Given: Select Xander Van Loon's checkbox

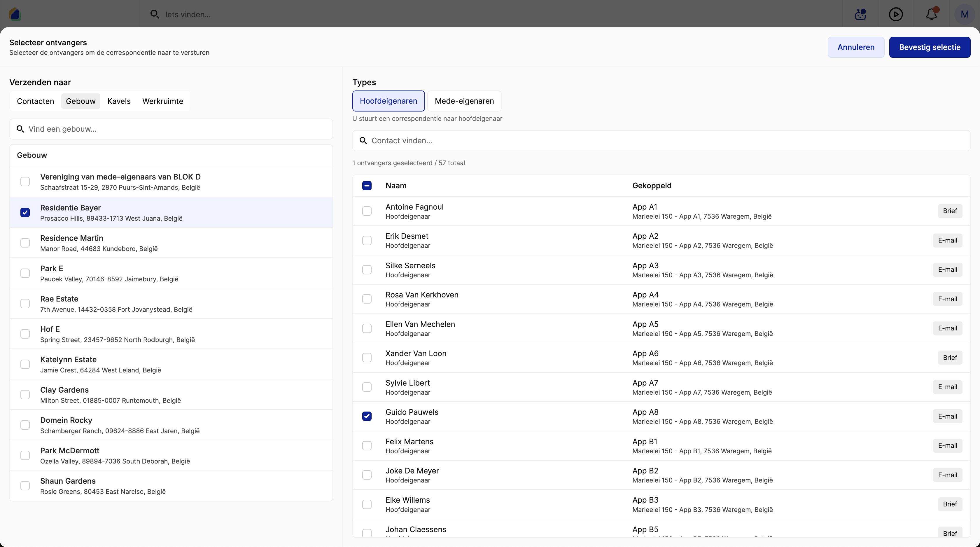Looking at the screenshot, I should click(367, 358).
